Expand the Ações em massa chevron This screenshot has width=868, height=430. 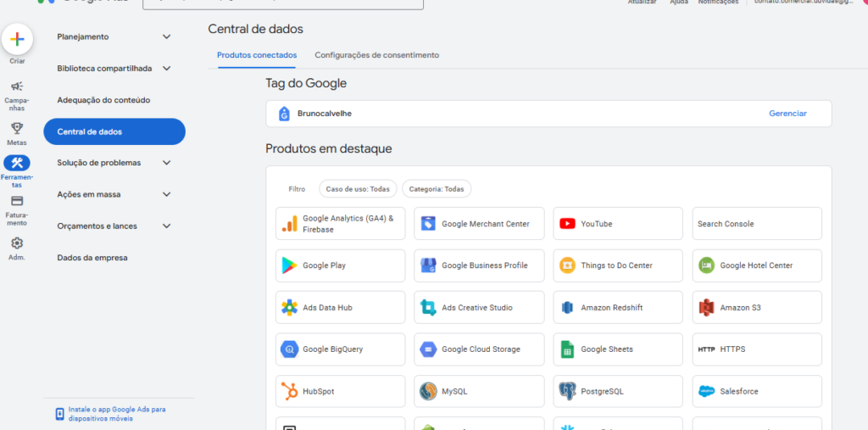coord(167,194)
